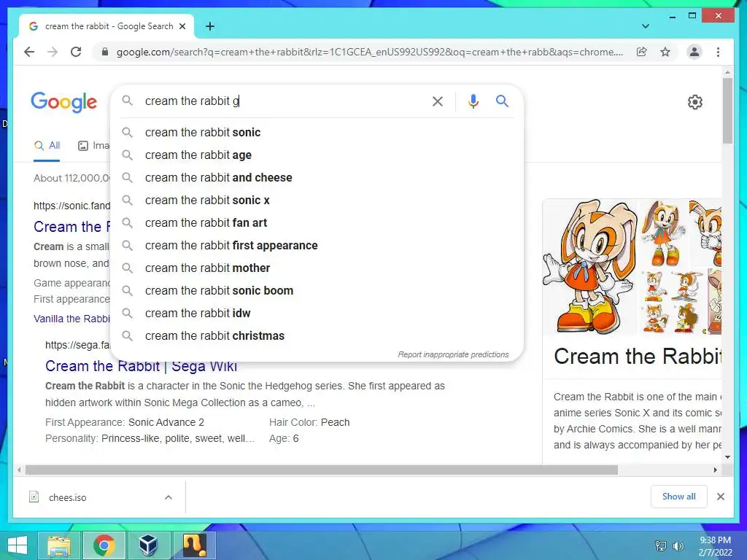The image size is (747, 560).
Task: Open the Chrome profile avatar
Action: [694, 52]
